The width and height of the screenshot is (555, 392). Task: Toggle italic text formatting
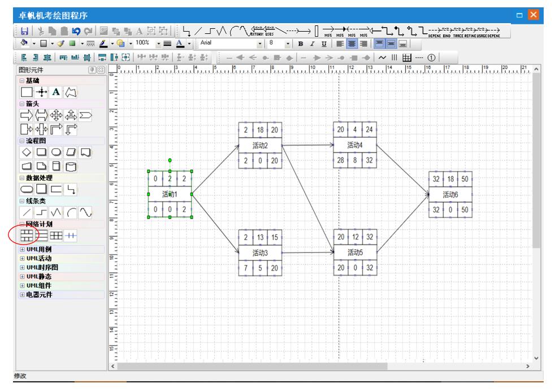tap(312, 43)
